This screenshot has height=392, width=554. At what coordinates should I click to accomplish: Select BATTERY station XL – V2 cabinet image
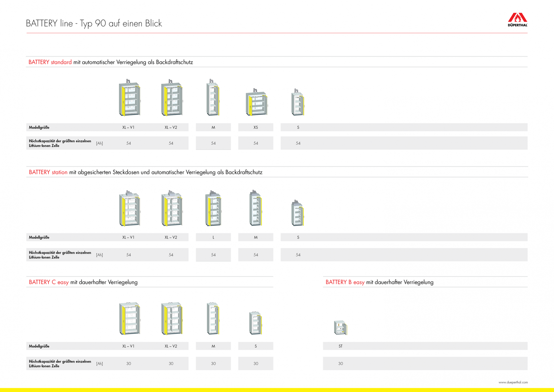tap(172, 208)
